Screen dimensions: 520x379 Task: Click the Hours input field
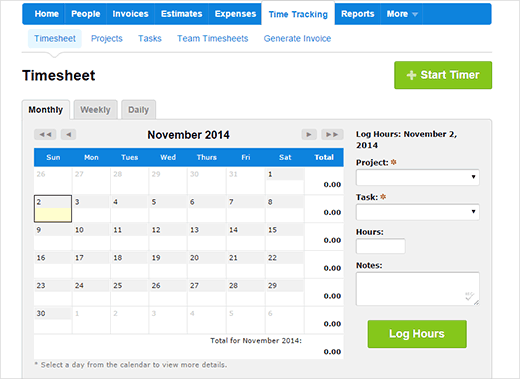(x=381, y=246)
